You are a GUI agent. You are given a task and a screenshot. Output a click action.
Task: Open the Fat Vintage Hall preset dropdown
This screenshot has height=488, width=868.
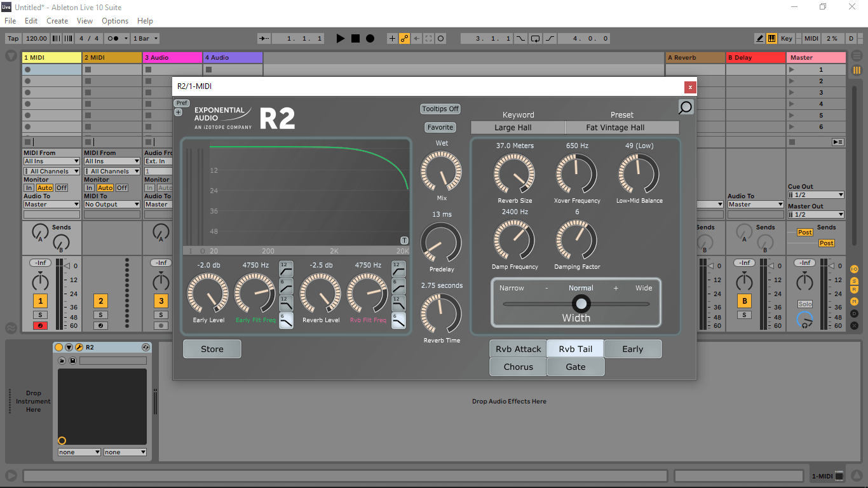pos(622,128)
